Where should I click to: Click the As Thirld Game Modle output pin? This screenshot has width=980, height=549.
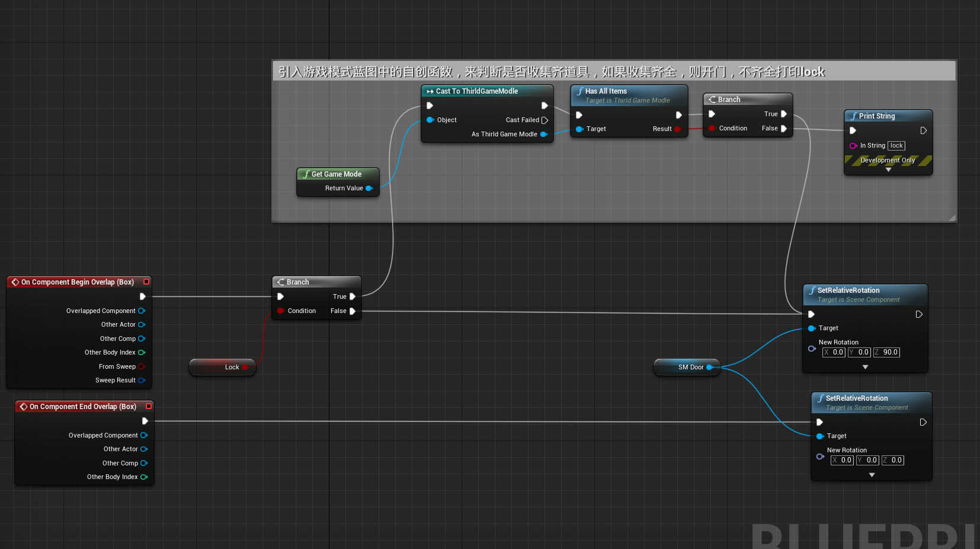(x=543, y=135)
